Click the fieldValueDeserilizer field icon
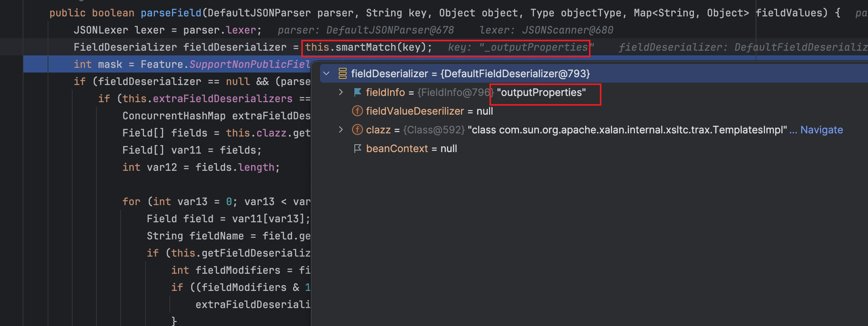Screen dimensions: 868x326 coord(357,111)
